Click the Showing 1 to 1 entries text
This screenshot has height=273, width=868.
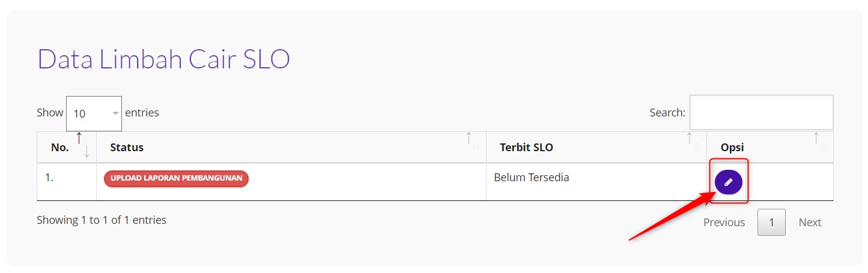(x=102, y=220)
